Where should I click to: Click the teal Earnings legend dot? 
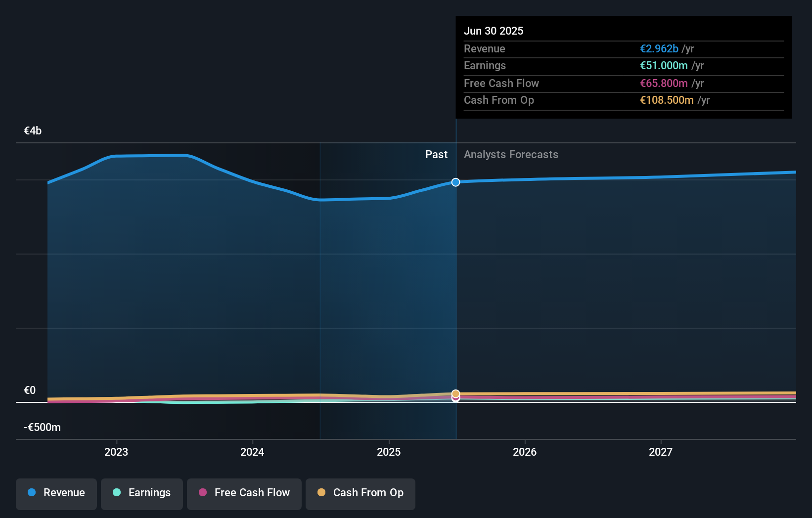click(x=117, y=493)
